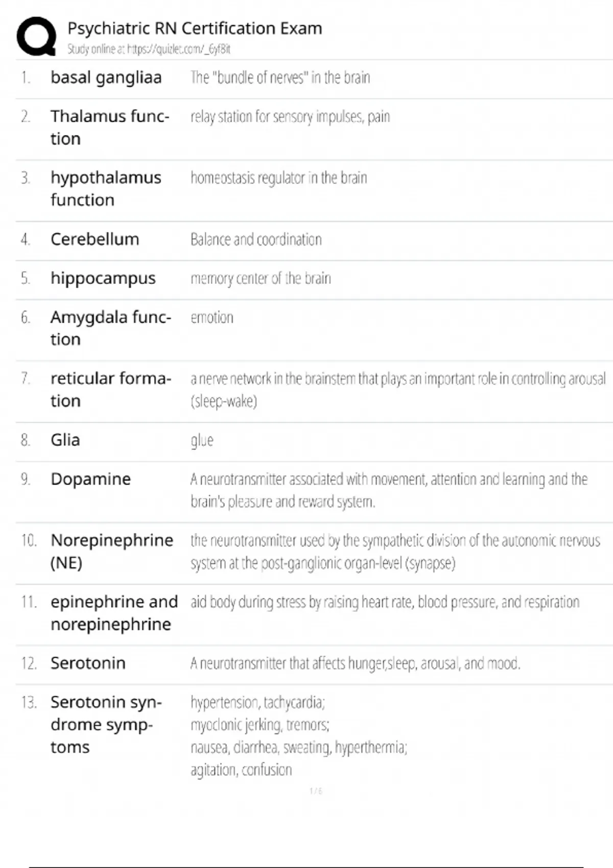This screenshot has height=868, width=613.
Task: Select the hippocampus term
Action: pos(103,278)
